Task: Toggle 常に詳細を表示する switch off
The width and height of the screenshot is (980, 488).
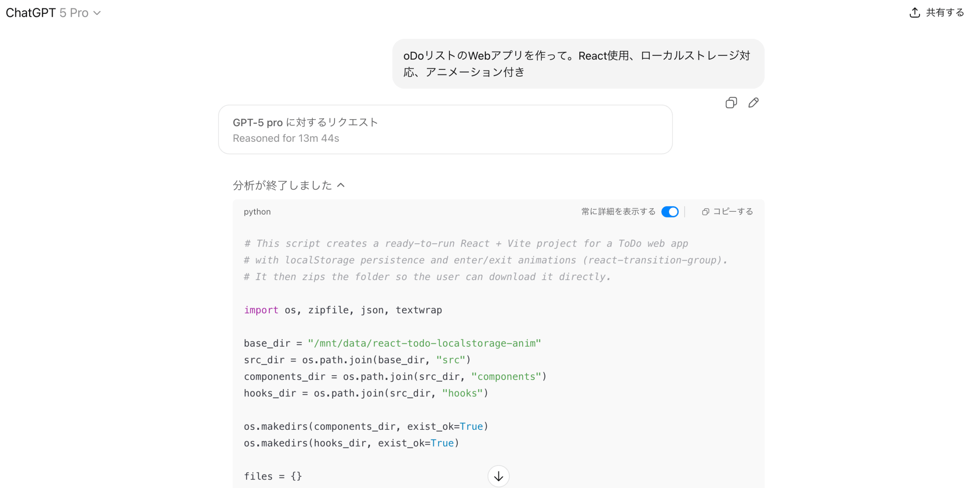Action: 670,212
